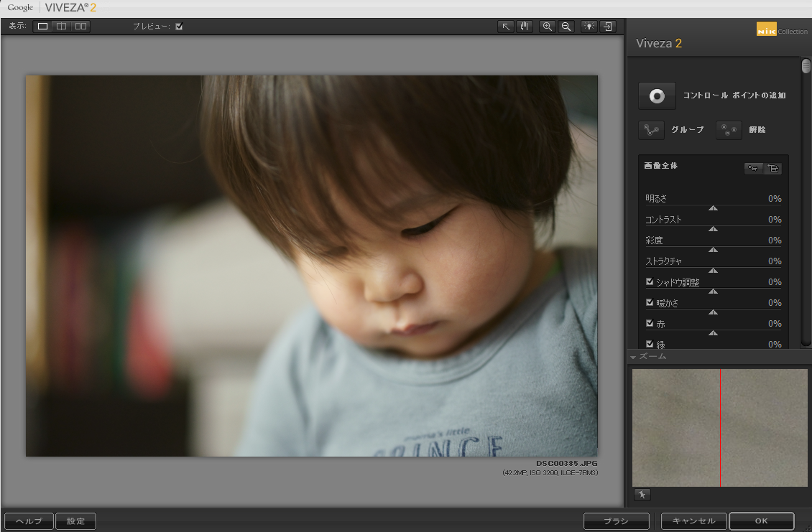
Task: Select the arrow pointer tool
Action: pos(506,27)
